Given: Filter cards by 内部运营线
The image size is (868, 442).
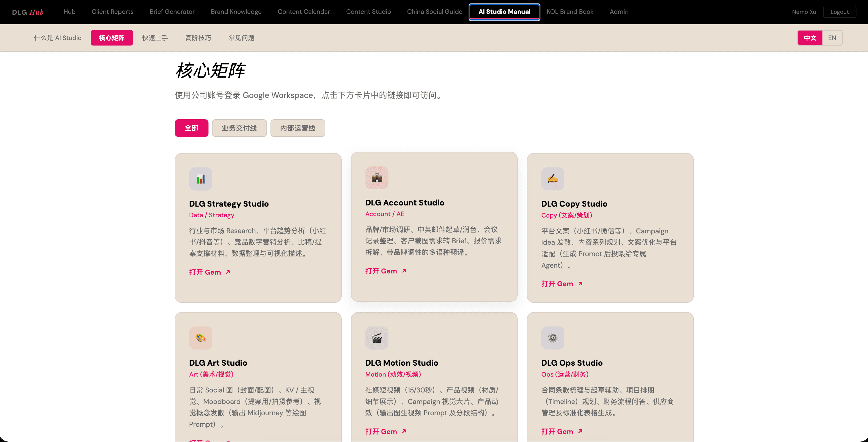Looking at the screenshot, I should pos(298,128).
